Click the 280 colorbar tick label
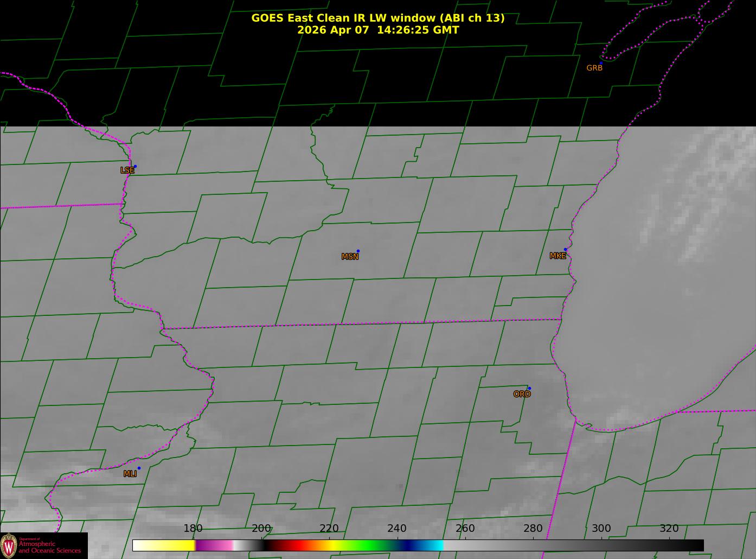Screen dimensions: 756x559 pyautogui.click(x=533, y=528)
